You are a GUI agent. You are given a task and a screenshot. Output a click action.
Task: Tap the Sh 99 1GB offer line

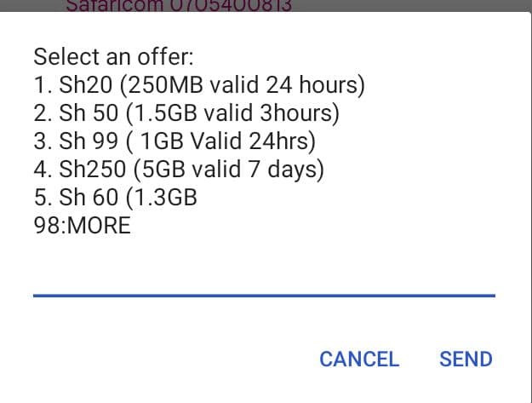click(x=174, y=142)
